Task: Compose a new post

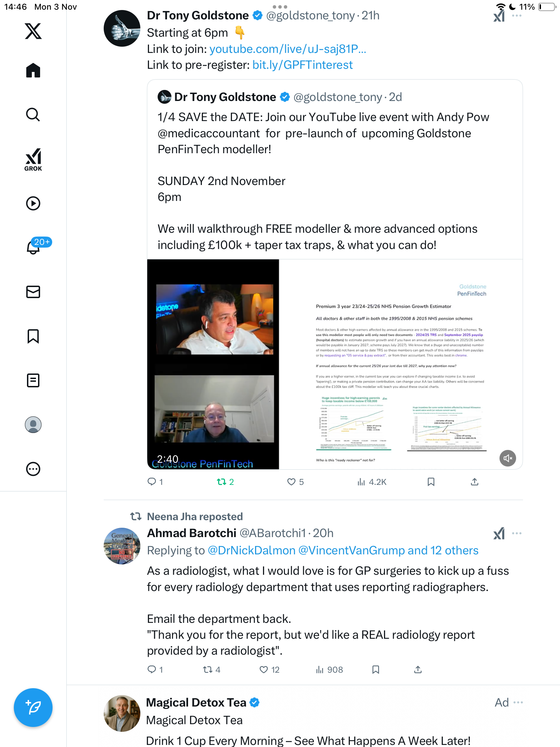Action: (33, 708)
